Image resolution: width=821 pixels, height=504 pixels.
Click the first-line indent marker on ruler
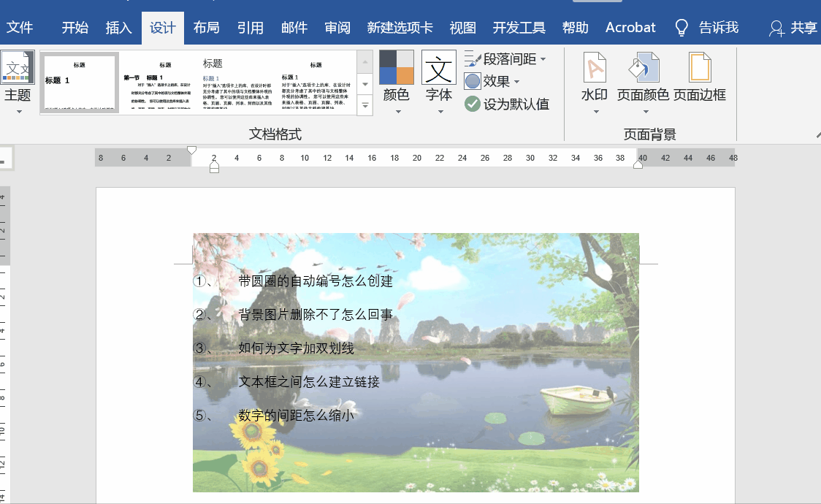[x=191, y=151]
